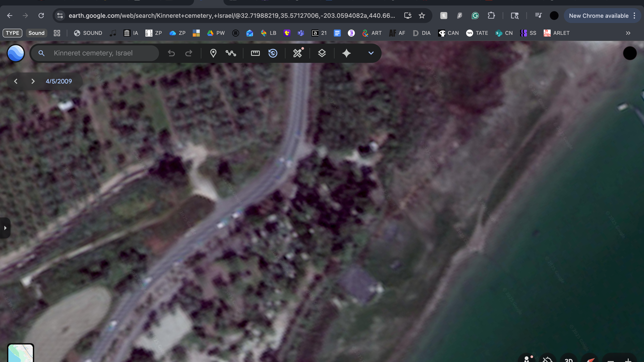Go to previous historical imagery date
The image size is (644, 362).
(x=16, y=81)
